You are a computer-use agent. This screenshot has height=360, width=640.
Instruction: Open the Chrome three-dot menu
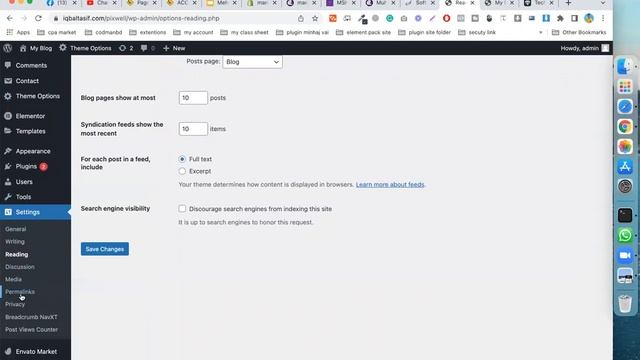(x=603, y=18)
